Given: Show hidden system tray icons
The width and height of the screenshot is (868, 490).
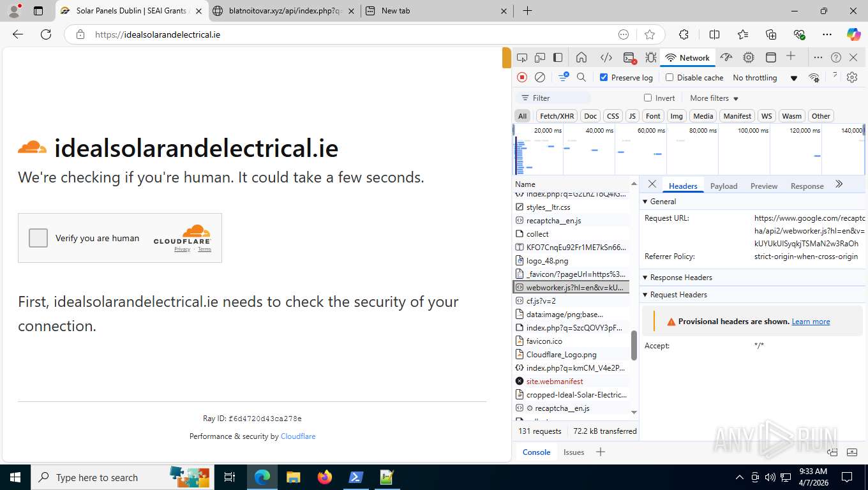Looking at the screenshot, I should [740, 477].
